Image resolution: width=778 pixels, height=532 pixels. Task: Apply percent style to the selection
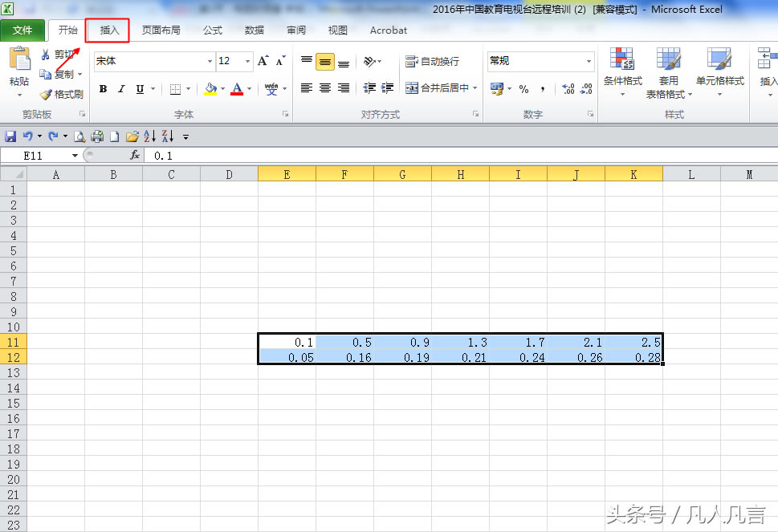(x=523, y=89)
